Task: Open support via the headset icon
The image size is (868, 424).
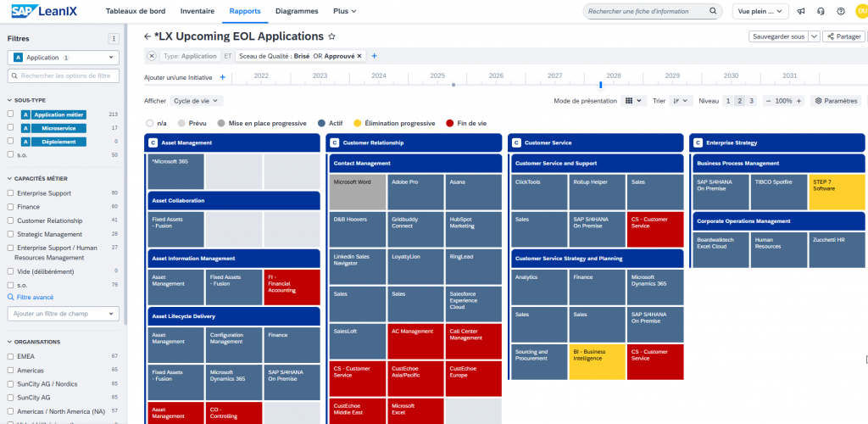Action: [x=821, y=11]
